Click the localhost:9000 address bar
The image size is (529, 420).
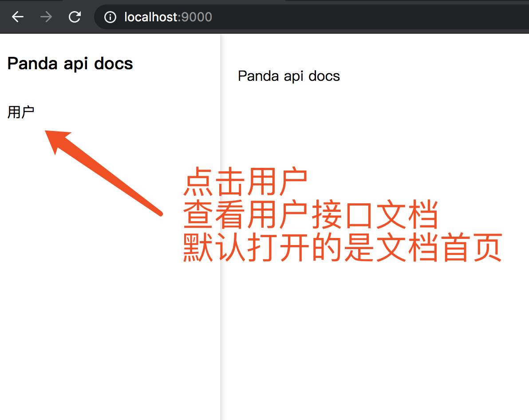pyautogui.click(x=311, y=17)
